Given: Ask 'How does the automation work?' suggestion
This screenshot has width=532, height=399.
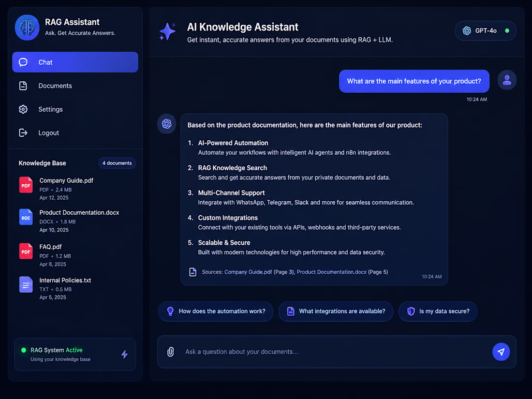Looking at the screenshot, I should pos(216,311).
